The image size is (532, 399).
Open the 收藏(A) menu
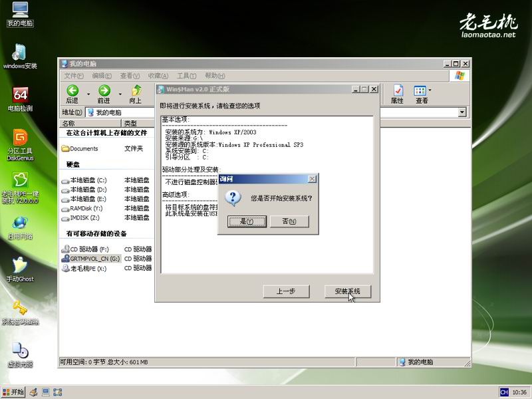coord(158,76)
